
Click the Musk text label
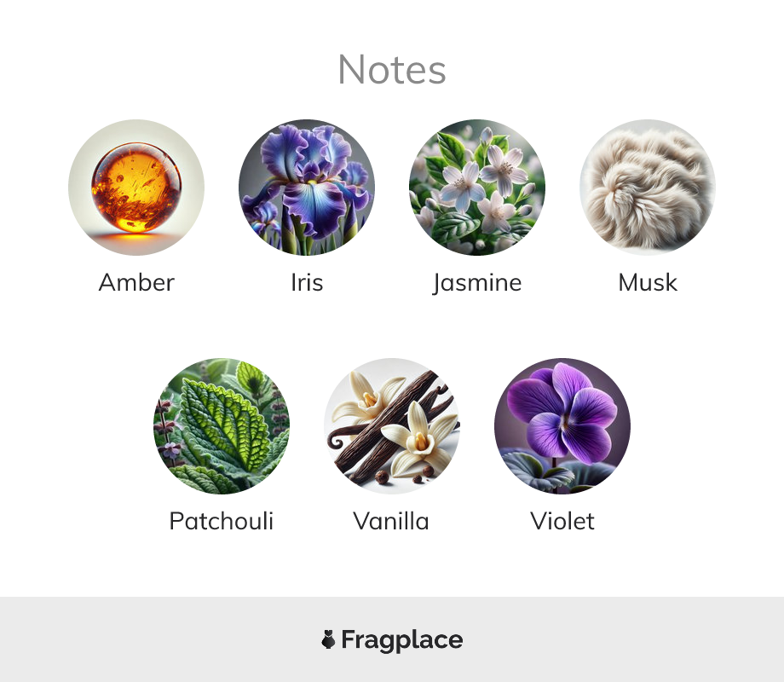tap(648, 282)
